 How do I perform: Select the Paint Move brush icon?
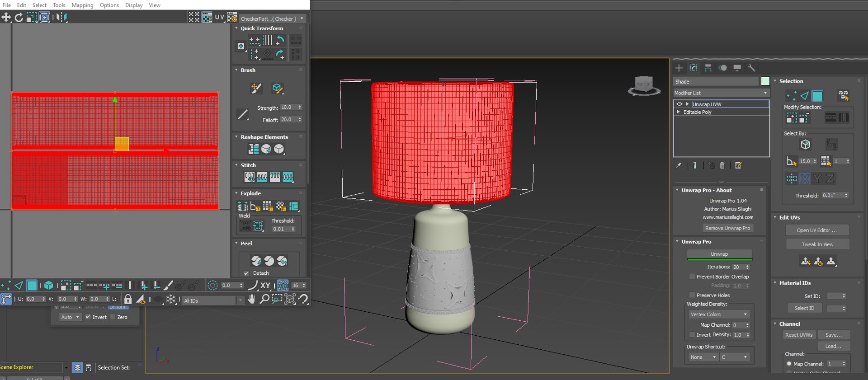(256, 88)
